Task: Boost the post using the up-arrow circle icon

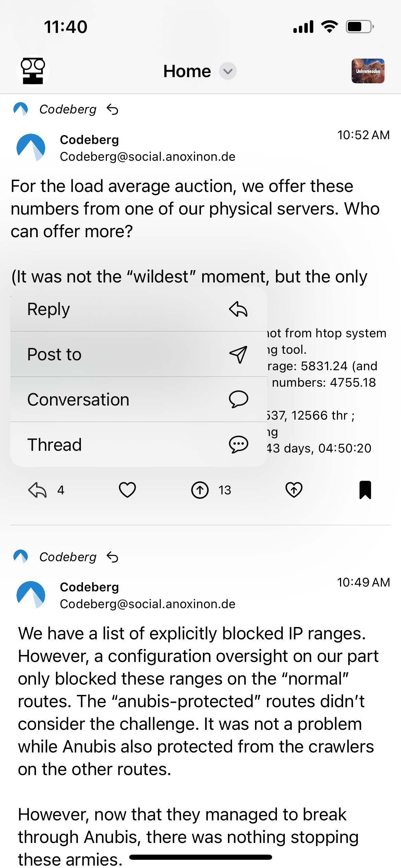Action: click(x=200, y=490)
